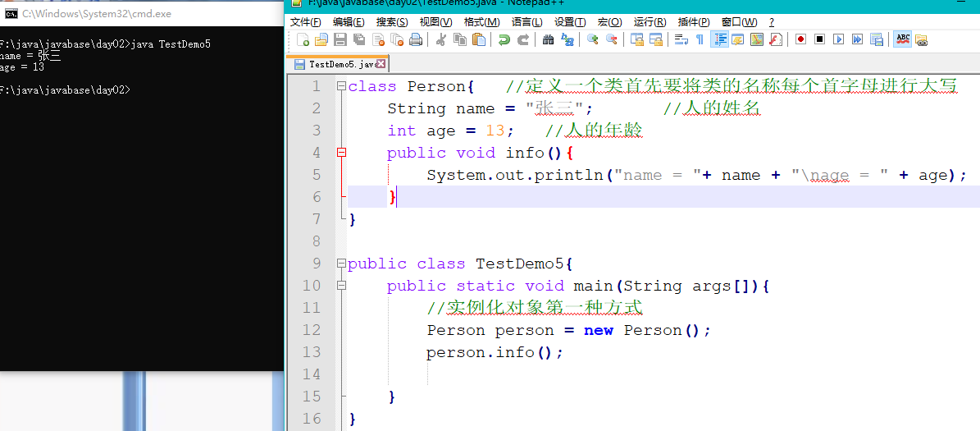Click the User defined language icon
This screenshot has height=431, width=980.
[x=738, y=40]
